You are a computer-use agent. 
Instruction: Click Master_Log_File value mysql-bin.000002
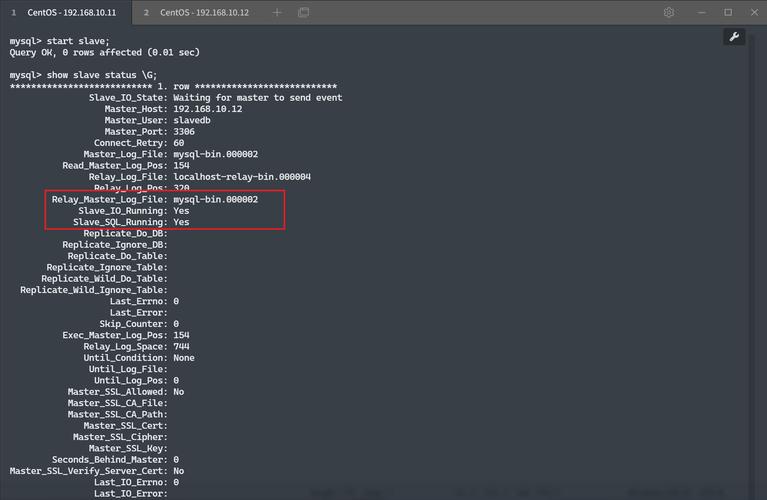click(x=215, y=154)
